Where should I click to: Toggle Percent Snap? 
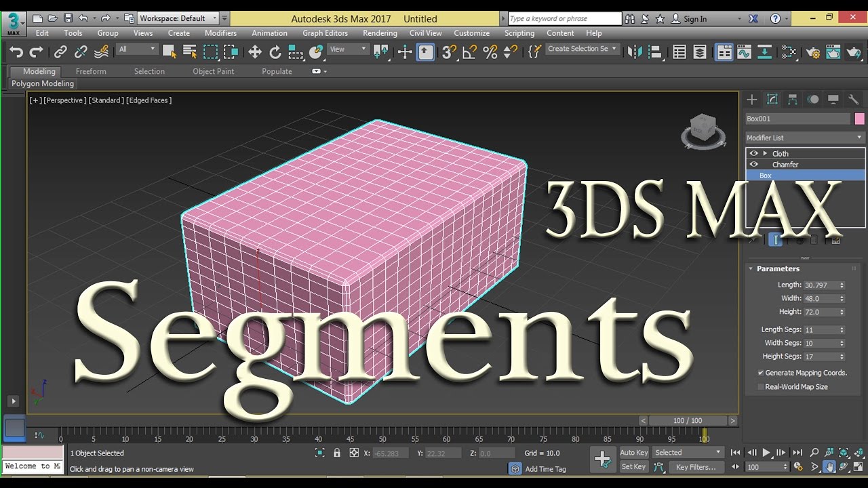coord(490,52)
